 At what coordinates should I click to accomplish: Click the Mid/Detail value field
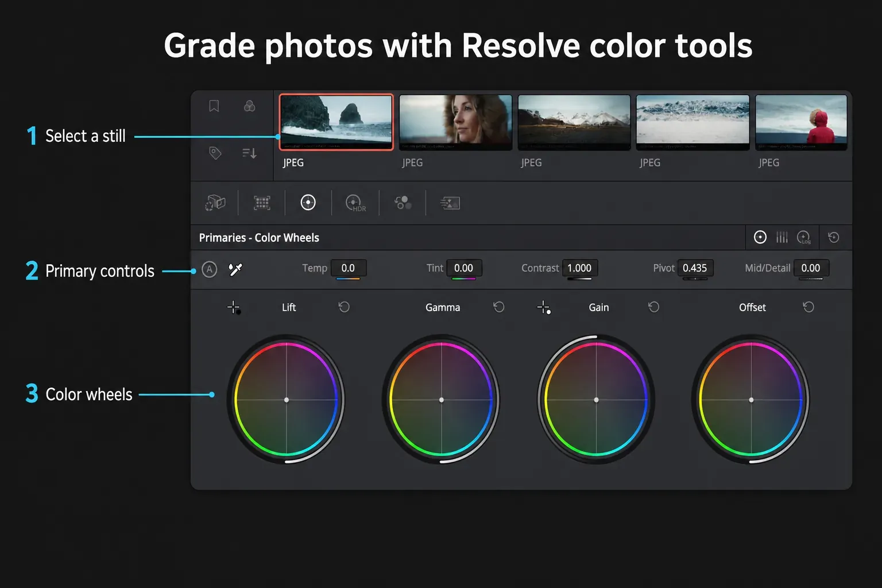point(811,268)
